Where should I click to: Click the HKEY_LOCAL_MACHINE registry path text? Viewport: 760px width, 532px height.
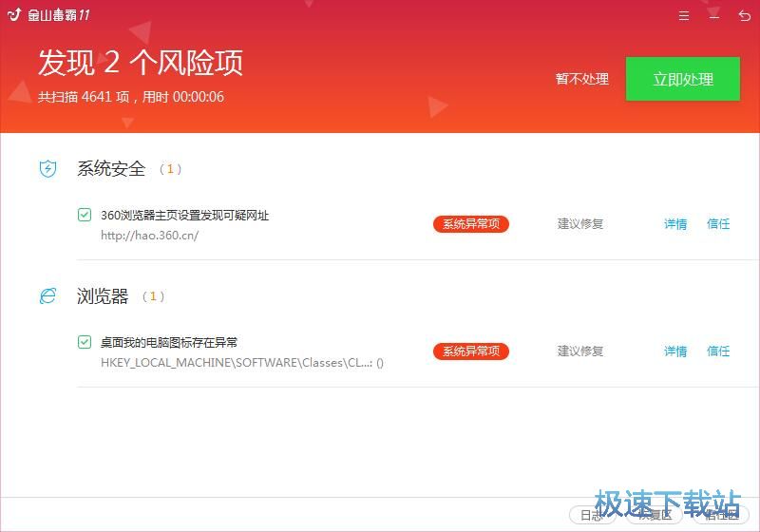(x=242, y=362)
